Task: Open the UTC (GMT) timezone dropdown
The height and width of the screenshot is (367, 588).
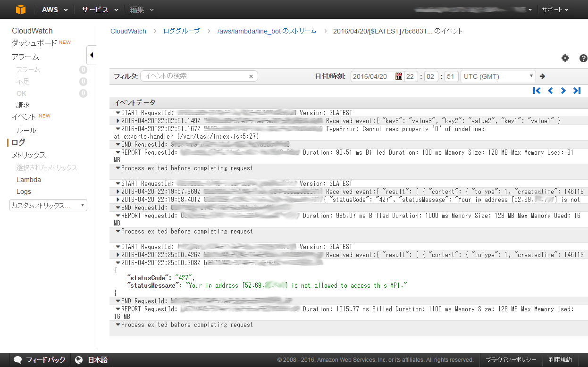Action: coord(498,76)
